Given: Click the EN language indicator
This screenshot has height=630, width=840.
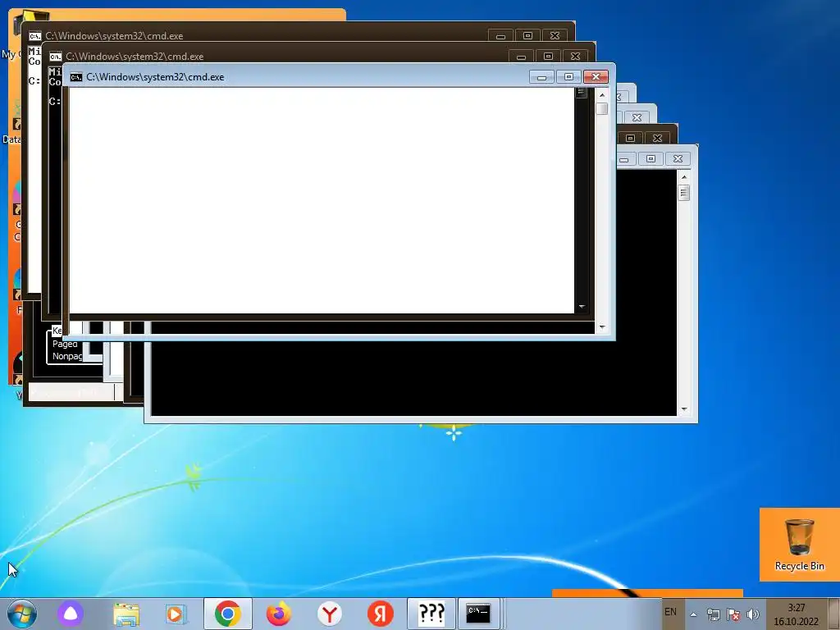Looking at the screenshot, I should [671, 612].
